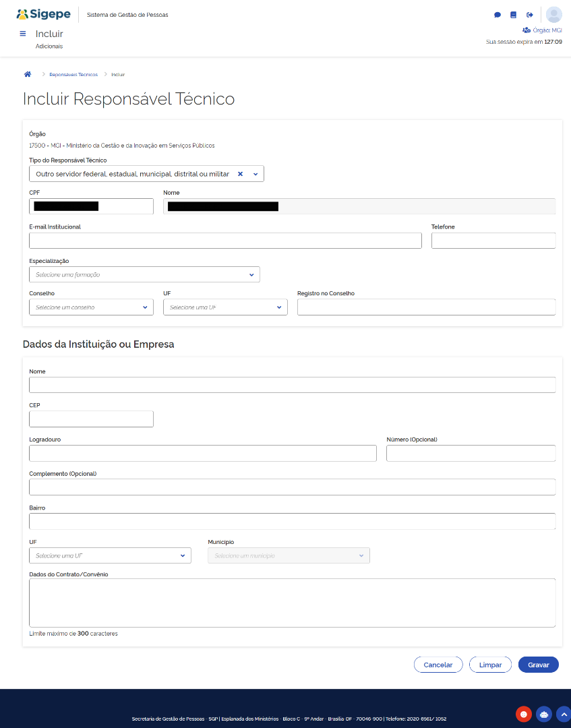Viewport: 571px width, 728px height.
Task: Click the red accessibility icon in footer
Action: pos(524,714)
